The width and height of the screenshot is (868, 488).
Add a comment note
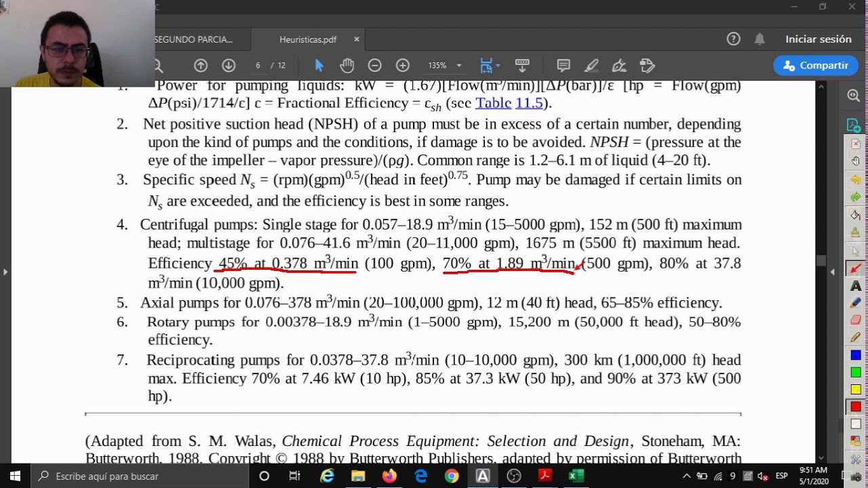pyautogui.click(x=564, y=66)
